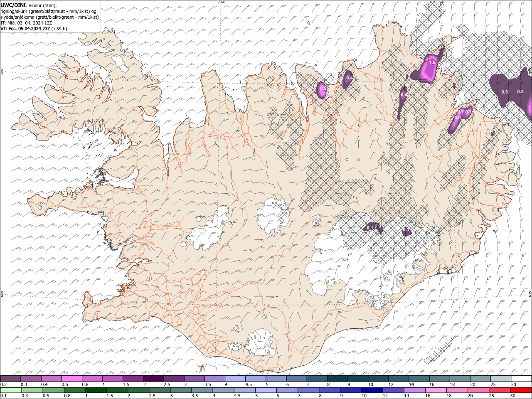Click the snow scale's '12' value label
The height and width of the screenshot is (399, 532).
(x=391, y=384)
